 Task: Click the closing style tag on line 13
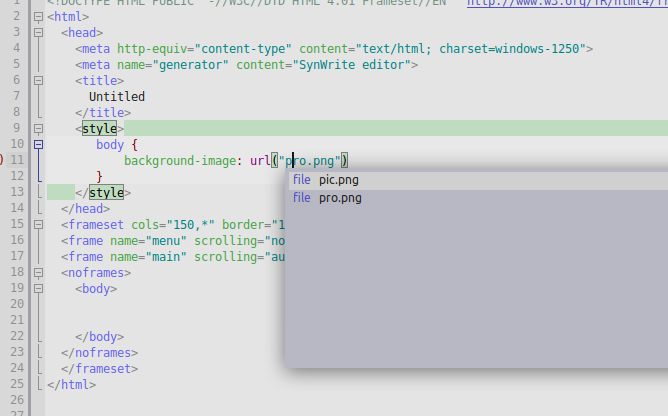pyautogui.click(x=103, y=193)
